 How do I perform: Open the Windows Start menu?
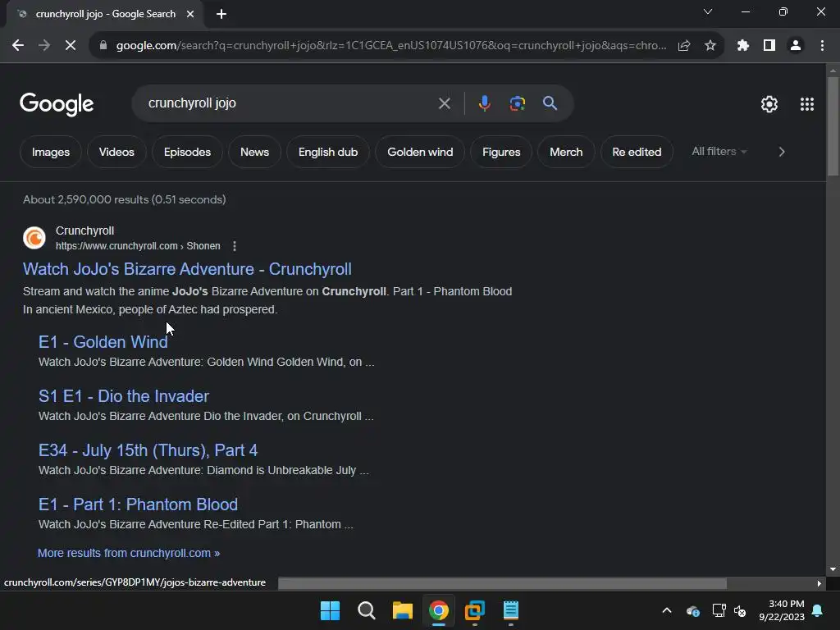click(330, 610)
